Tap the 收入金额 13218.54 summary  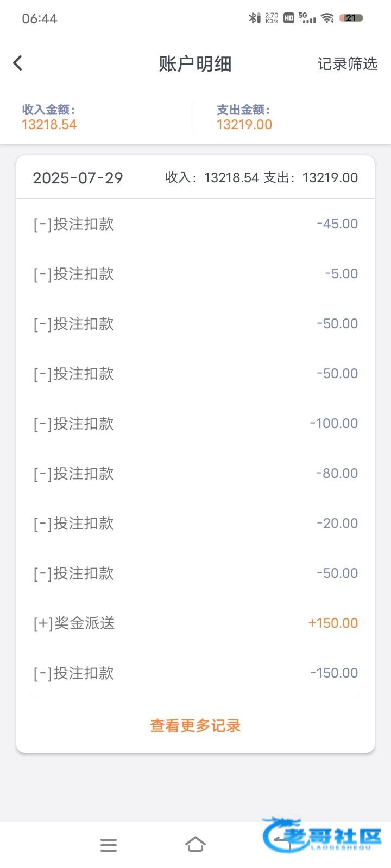49,118
